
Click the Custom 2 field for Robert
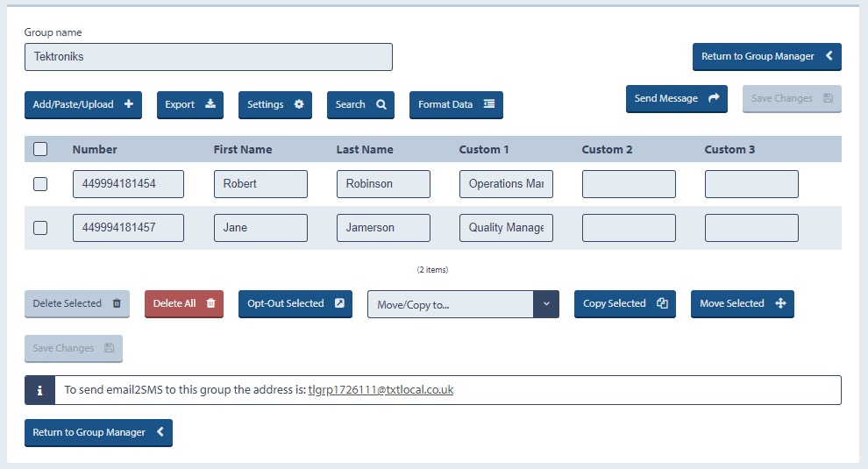pyautogui.click(x=629, y=184)
